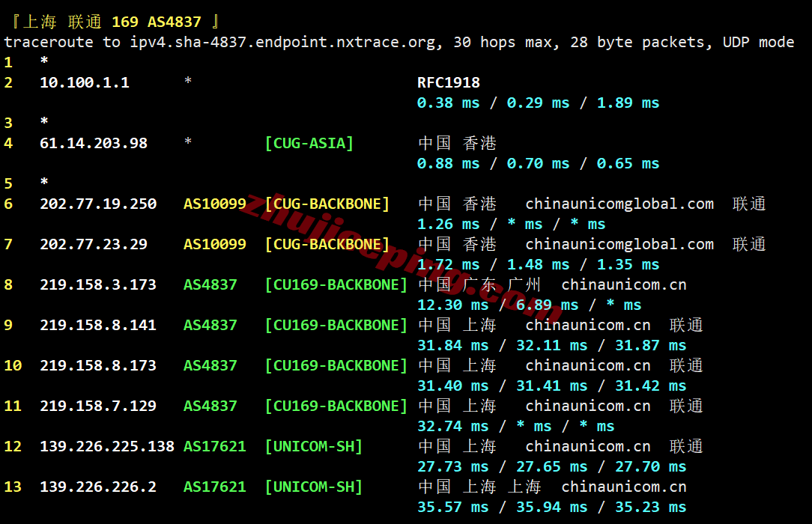812x524 pixels.
Task: Click the IP address 219.158.7.129
Action: coord(98,406)
